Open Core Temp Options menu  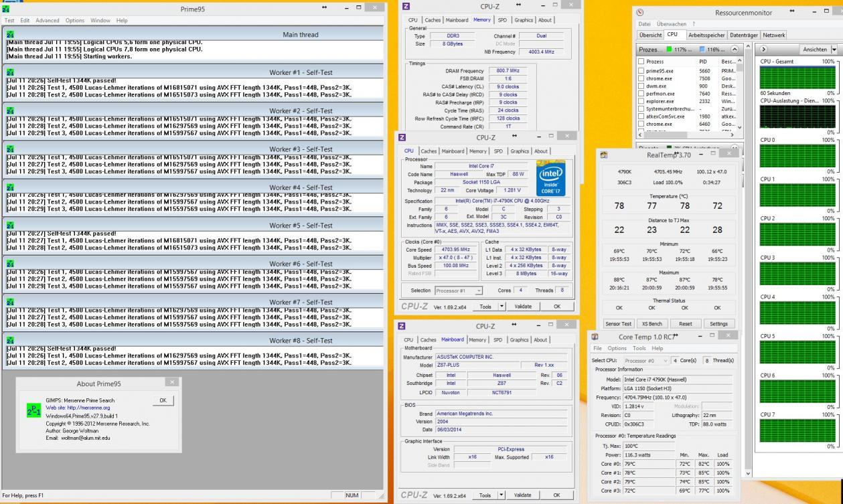[617, 349]
